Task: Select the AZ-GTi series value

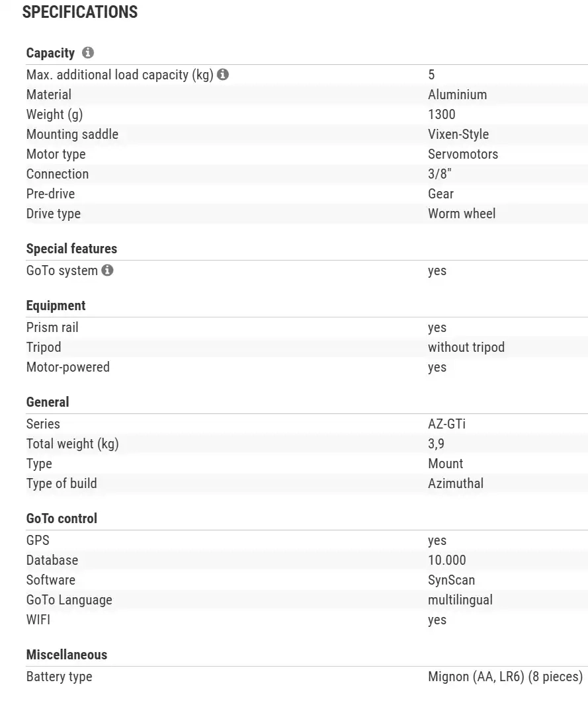Action: pos(446,424)
